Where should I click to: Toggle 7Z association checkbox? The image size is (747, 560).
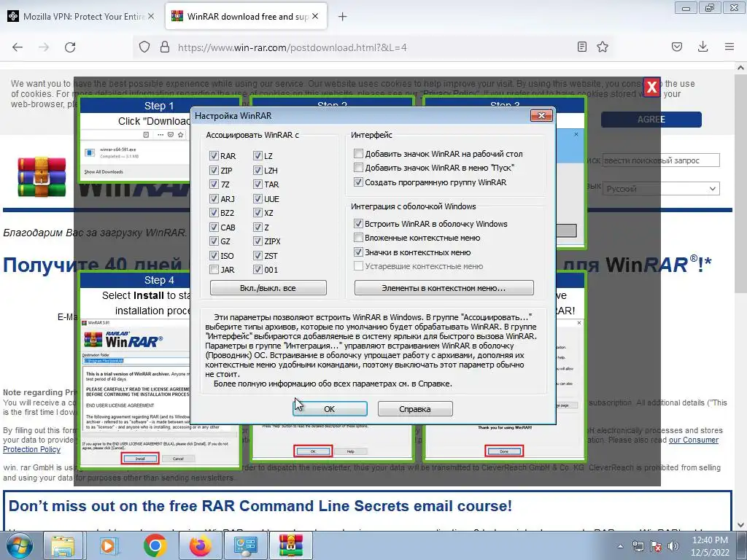click(x=214, y=184)
